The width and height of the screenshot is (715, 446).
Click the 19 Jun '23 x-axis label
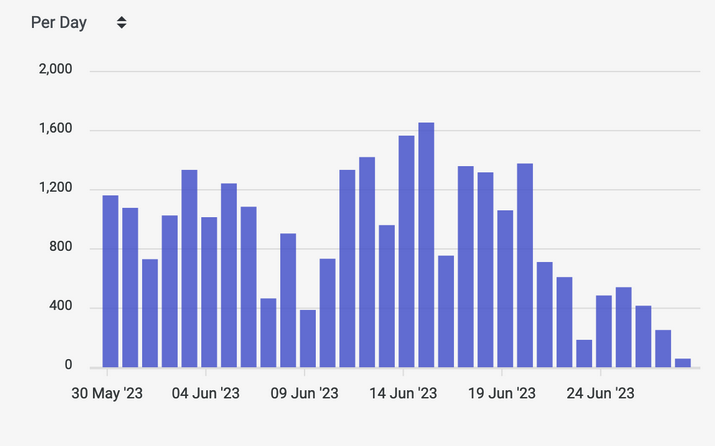[503, 393]
